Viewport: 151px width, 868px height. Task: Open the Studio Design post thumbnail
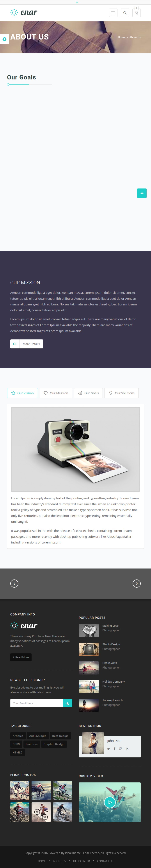point(89,649)
